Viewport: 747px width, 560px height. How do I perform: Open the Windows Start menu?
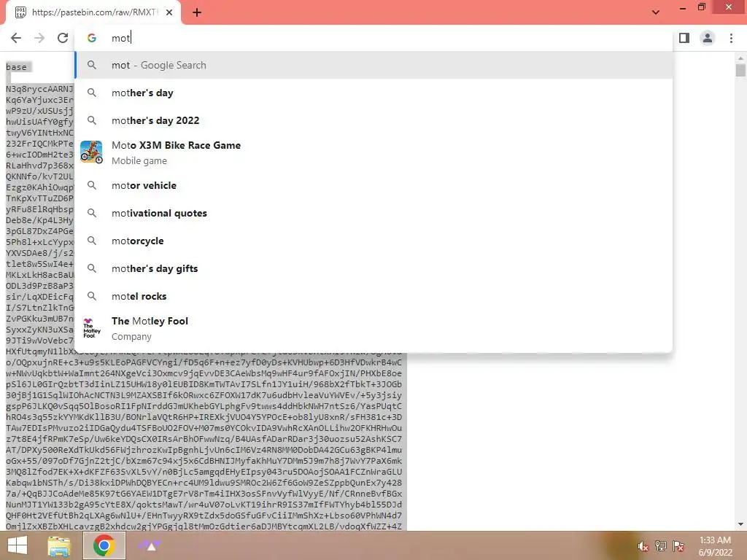[18, 545]
